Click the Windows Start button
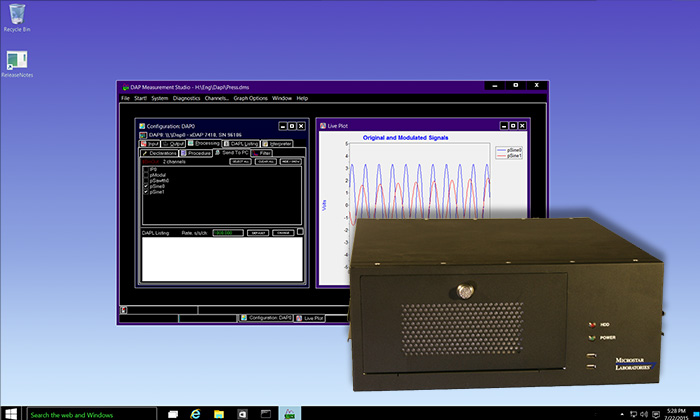The height and width of the screenshot is (420, 700). click(x=11, y=413)
